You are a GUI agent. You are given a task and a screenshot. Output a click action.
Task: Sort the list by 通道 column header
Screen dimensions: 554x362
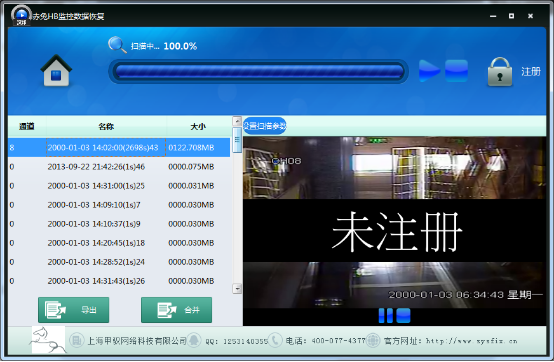tap(27, 126)
